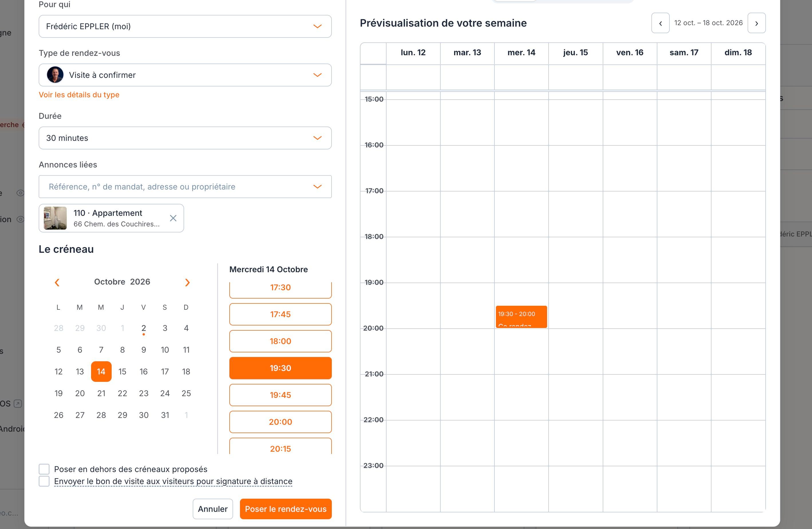Click the 19:30 - 20:00 calendar event
This screenshot has width=812, height=529.
pos(521,317)
